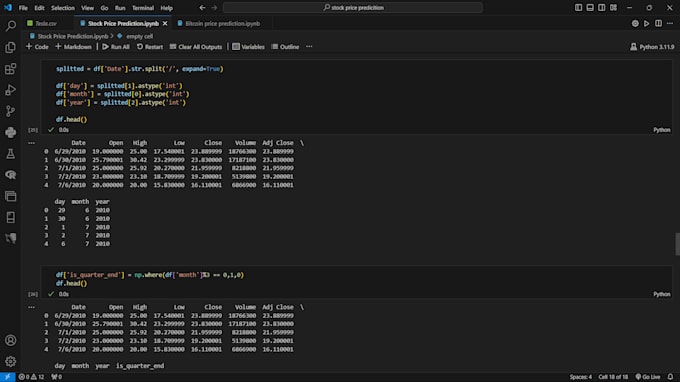Open the notebook toolbar overflow ellipsis after Outline
The height and width of the screenshot is (382, 680).
(x=309, y=46)
